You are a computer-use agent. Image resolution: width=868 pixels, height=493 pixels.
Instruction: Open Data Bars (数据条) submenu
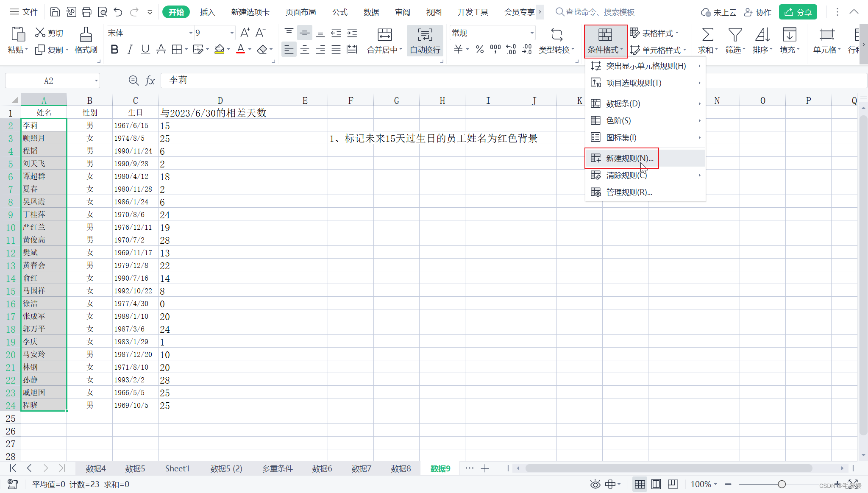pos(645,103)
